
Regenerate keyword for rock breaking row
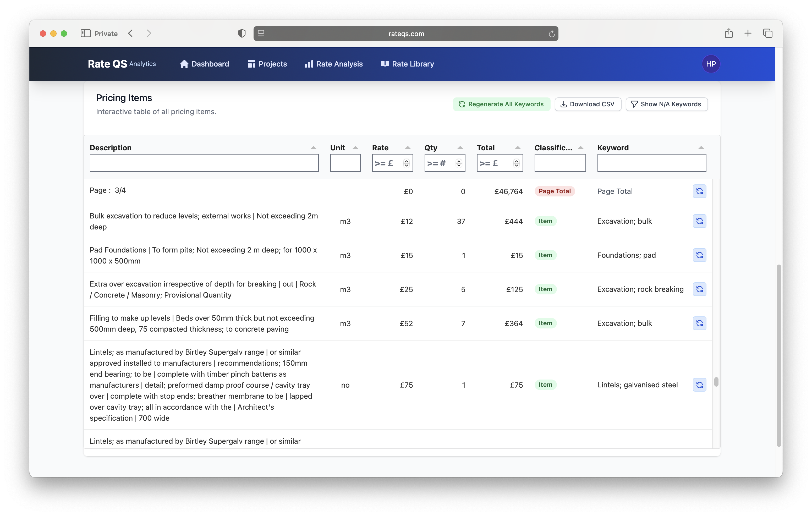tap(699, 289)
